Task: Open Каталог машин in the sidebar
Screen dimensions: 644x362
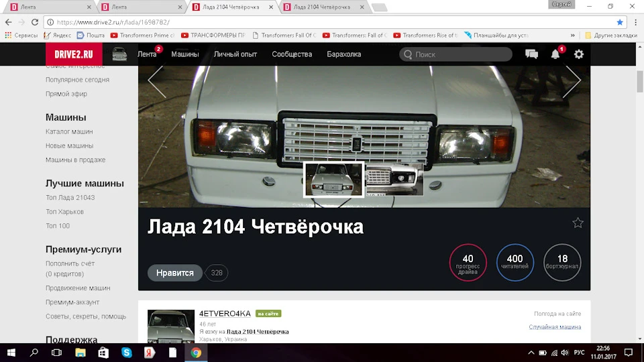Action: (x=69, y=132)
